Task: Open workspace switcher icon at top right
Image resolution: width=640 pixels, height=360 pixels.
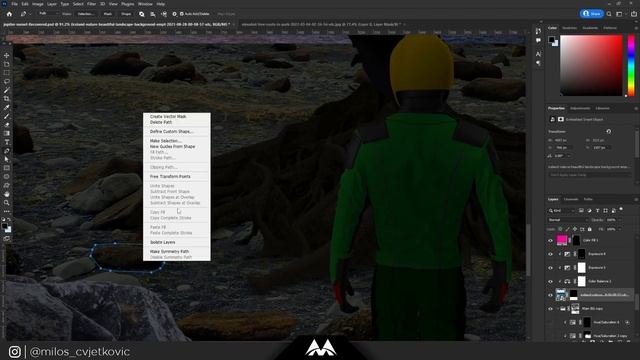Action: click(619, 14)
